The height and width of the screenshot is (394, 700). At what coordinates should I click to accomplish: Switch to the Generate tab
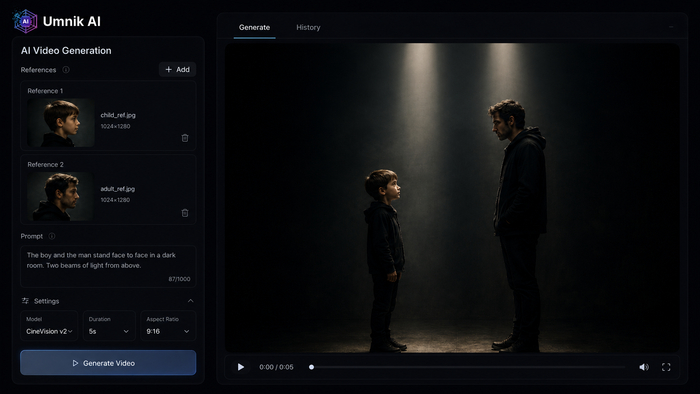(254, 27)
